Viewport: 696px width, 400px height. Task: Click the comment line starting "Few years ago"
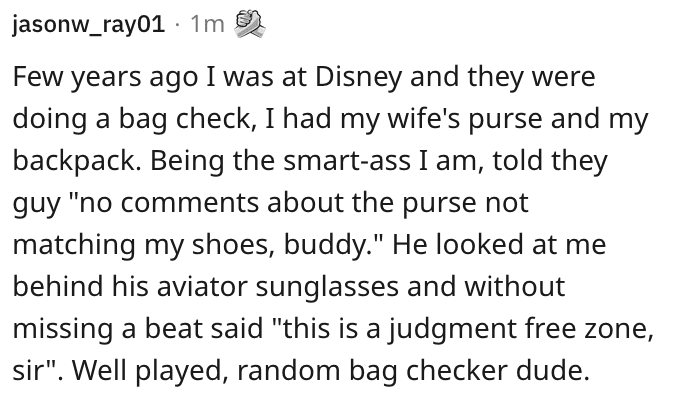304,77
